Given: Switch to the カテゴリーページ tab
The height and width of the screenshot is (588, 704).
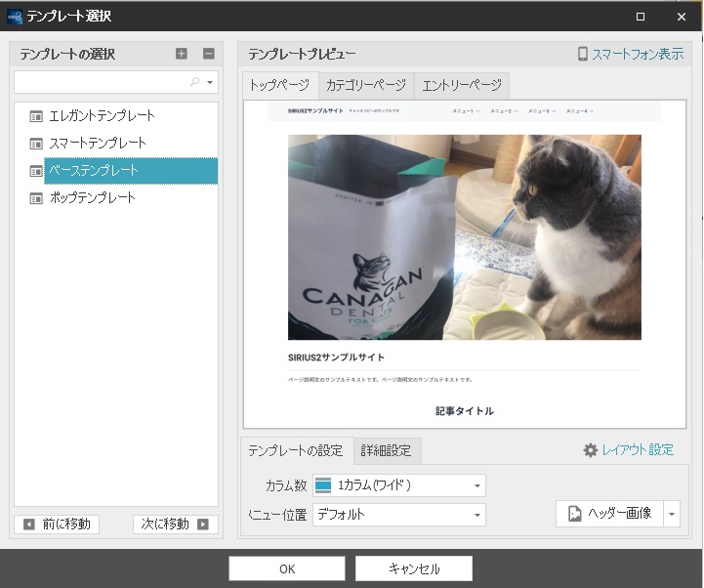Looking at the screenshot, I should click(366, 85).
